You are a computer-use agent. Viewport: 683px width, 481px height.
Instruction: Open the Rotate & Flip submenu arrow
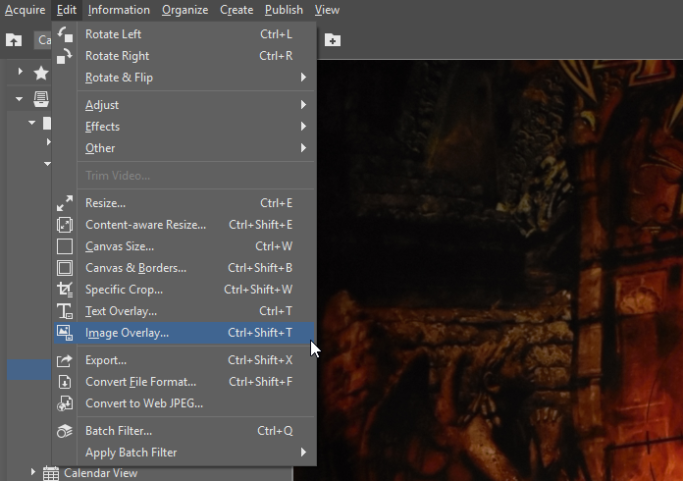[x=303, y=78]
